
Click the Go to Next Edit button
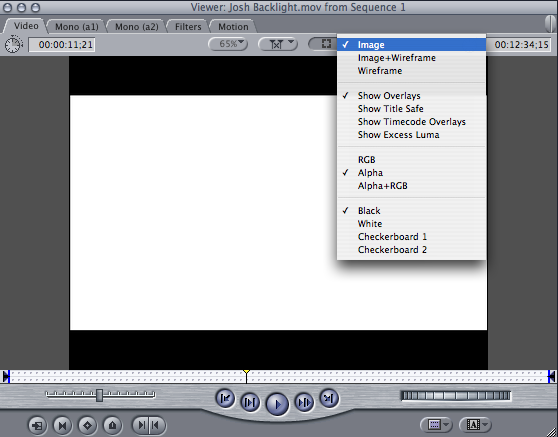click(x=329, y=398)
